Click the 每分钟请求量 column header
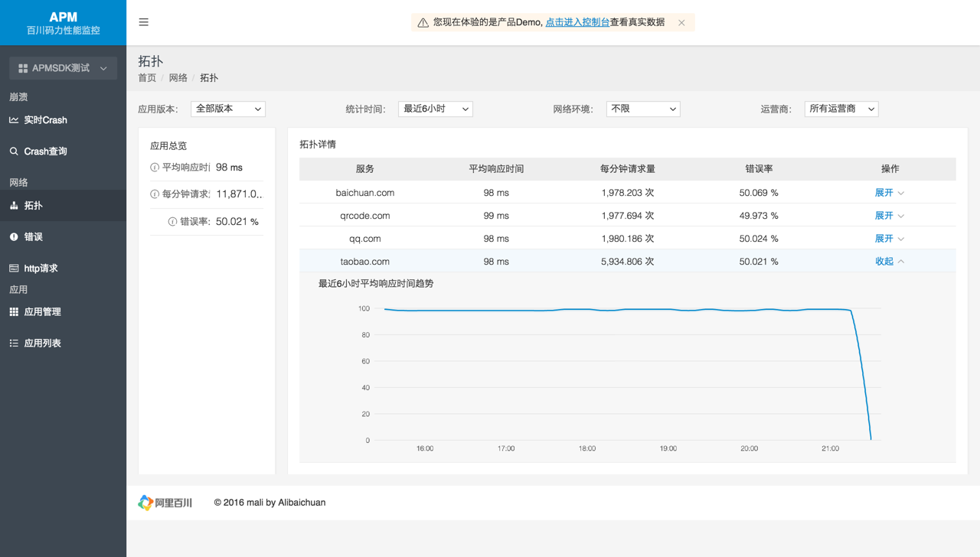980x557 pixels. click(x=628, y=169)
